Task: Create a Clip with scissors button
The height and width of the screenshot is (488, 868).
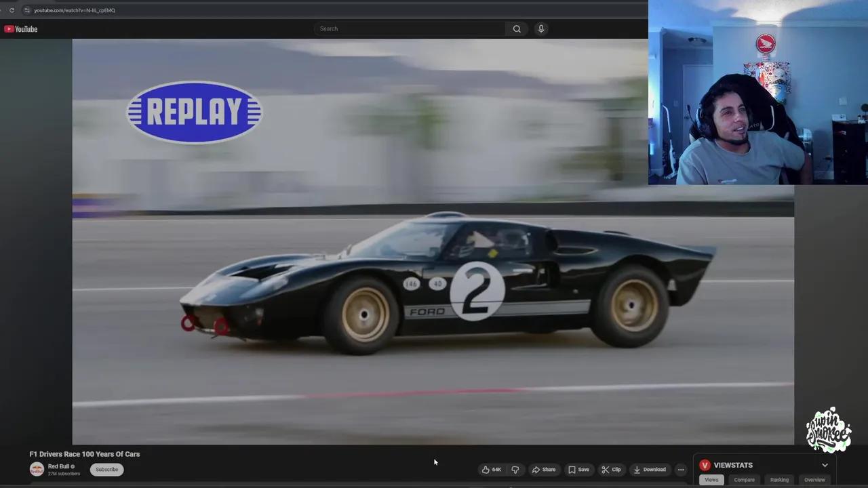Action: pyautogui.click(x=611, y=470)
